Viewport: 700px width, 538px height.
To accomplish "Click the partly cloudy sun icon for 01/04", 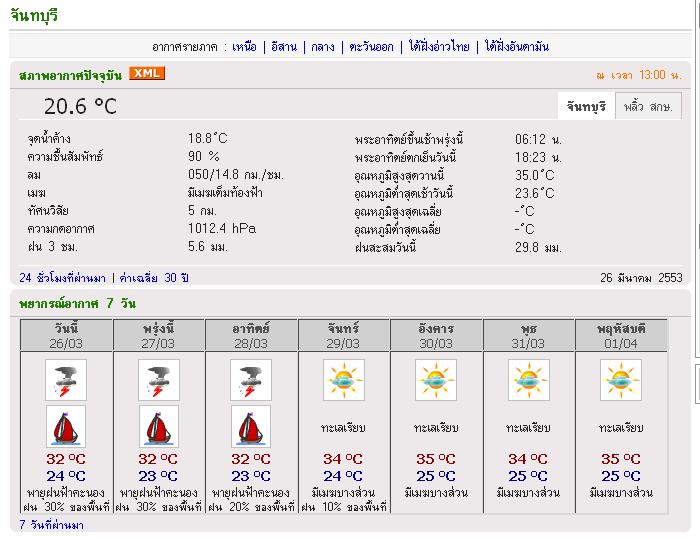I will (621, 380).
